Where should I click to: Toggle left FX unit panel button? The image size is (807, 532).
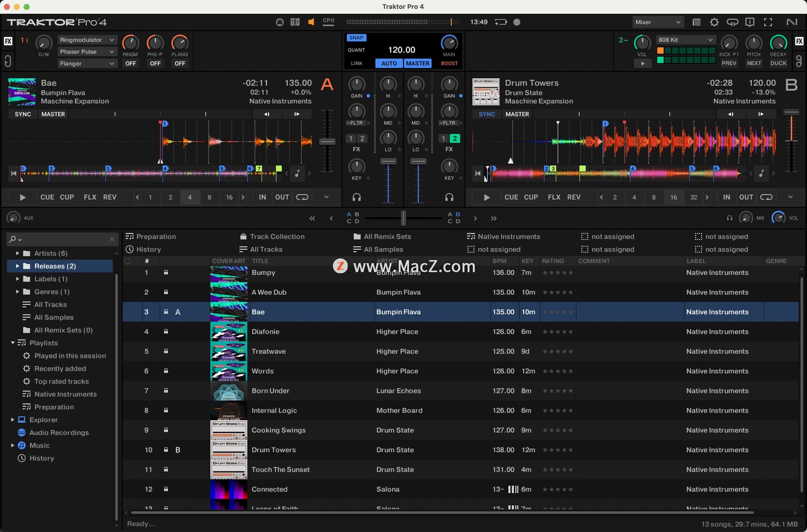coord(8,41)
